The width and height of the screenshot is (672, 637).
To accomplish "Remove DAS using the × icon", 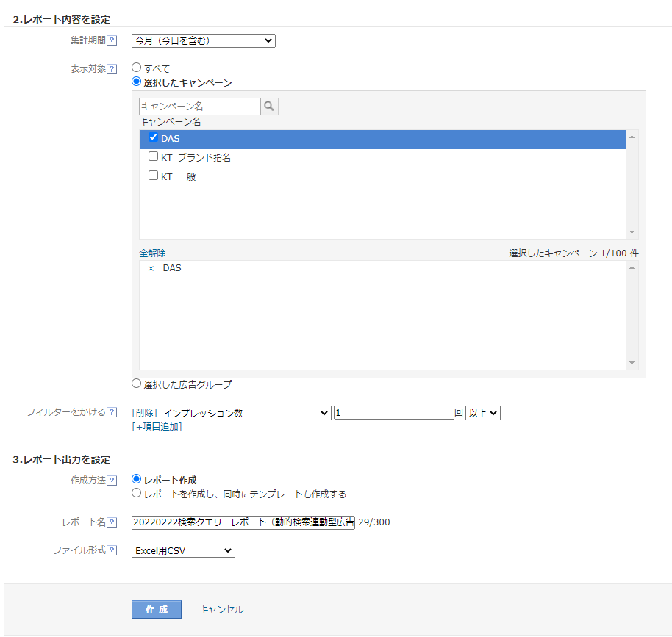I will tap(151, 269).
